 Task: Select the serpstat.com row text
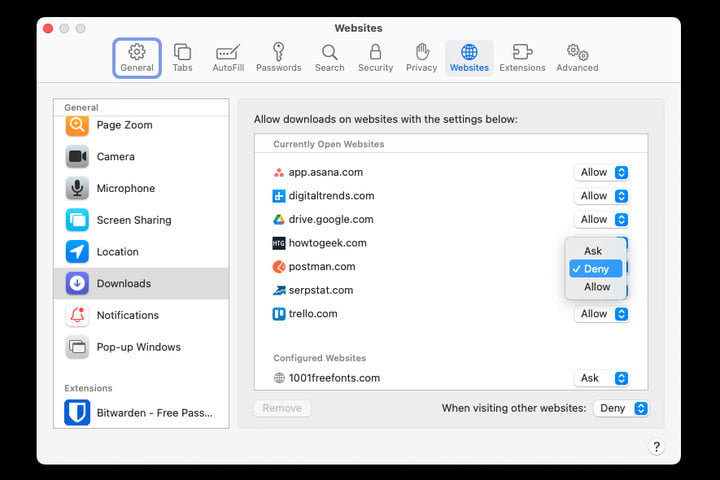321,290
